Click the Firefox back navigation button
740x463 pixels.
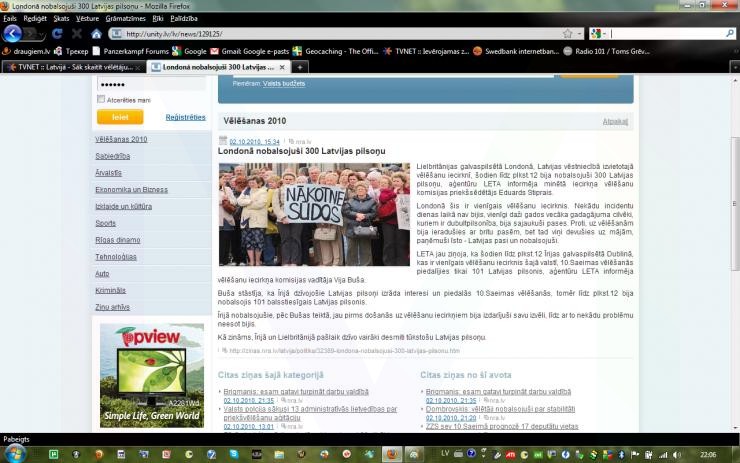(x=13, y=33)
